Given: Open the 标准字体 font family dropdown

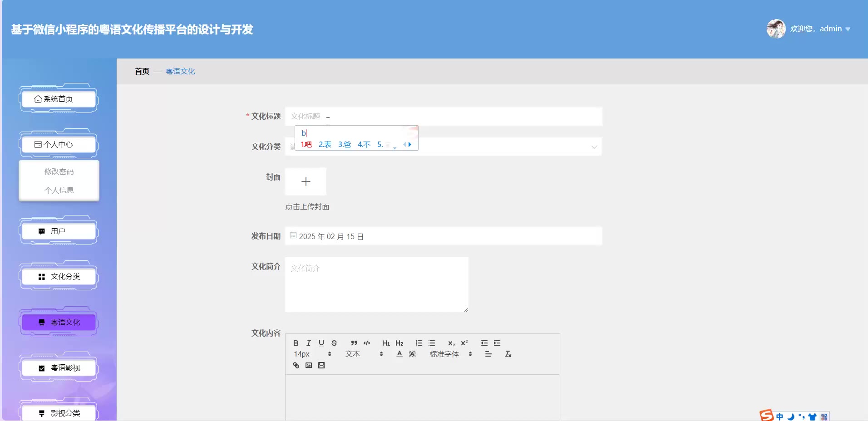Looking at the screenshot, I should click(450, 354).
